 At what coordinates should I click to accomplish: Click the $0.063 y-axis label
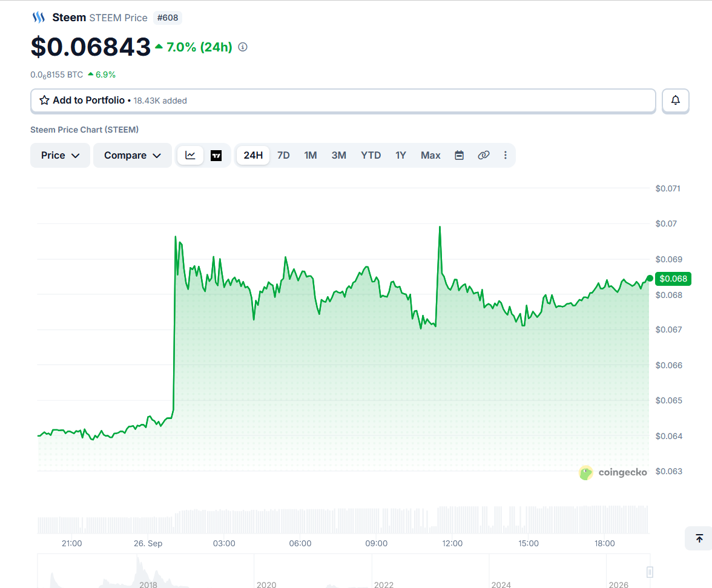coord(669,471)
